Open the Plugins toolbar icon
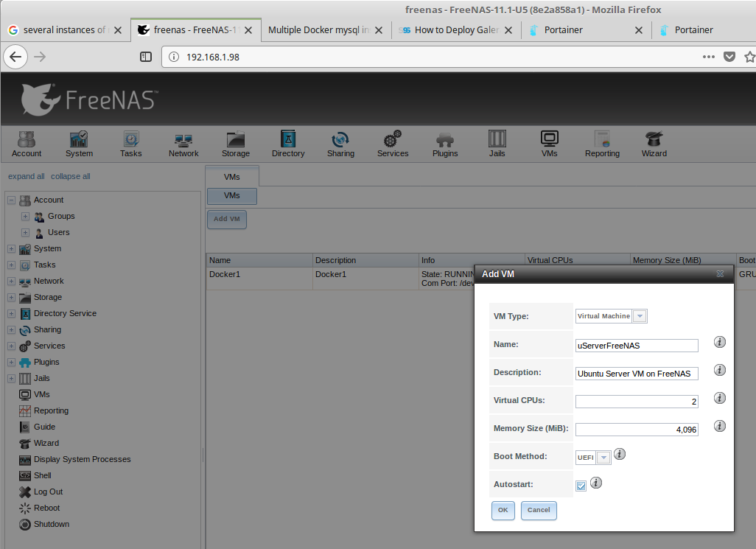756x549 pixels. pyautogui.click(x=445, y=144)
